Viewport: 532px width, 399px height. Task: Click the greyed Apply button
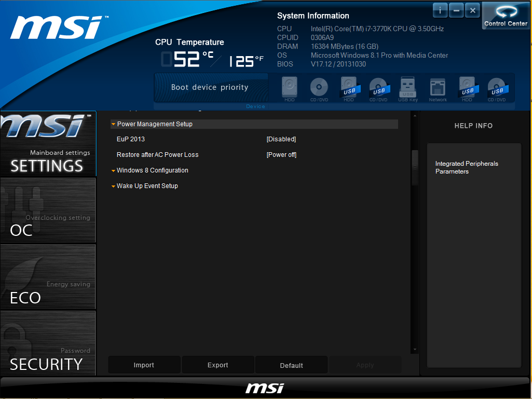pos(365,365)
